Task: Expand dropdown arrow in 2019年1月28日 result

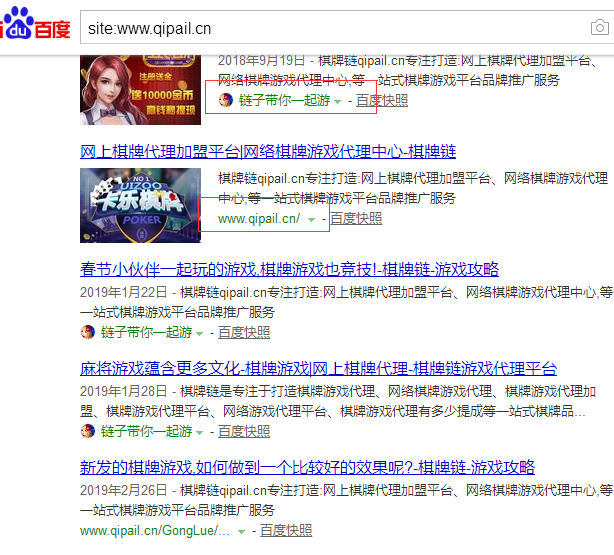Action: (x=199, y=433)
